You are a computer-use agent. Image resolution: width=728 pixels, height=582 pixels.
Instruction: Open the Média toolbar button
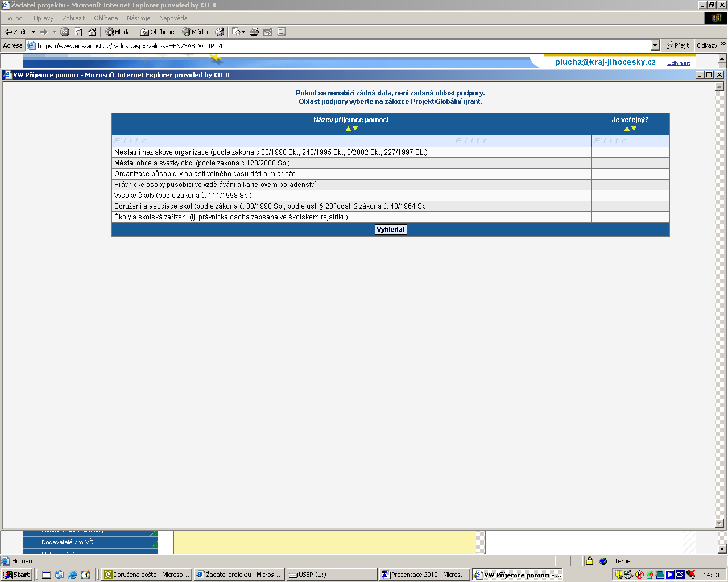pyautogui.click(x=195, y=32)
